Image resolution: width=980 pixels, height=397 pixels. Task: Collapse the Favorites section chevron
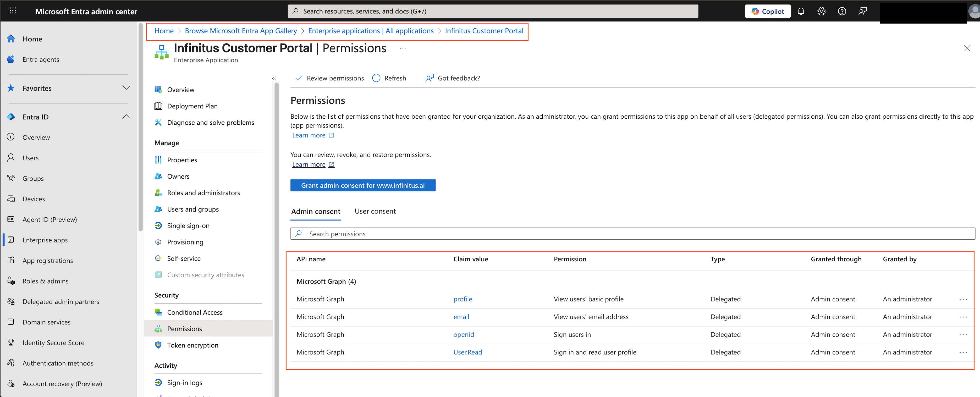pyautogui.click(x=126, y=88)
